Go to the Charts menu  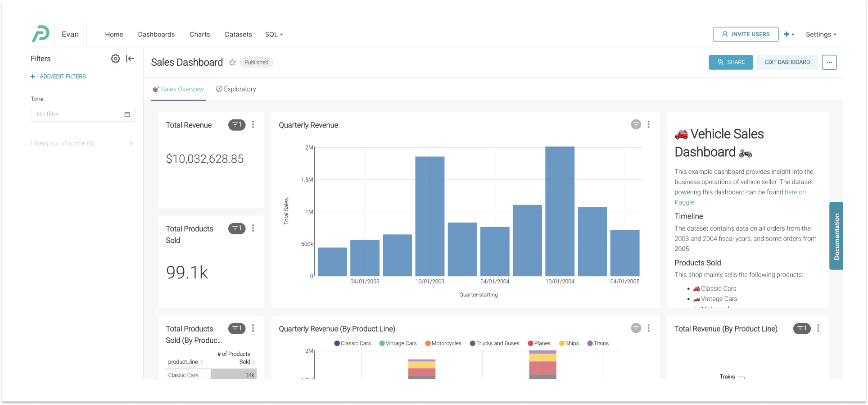[x=199, y=34]
